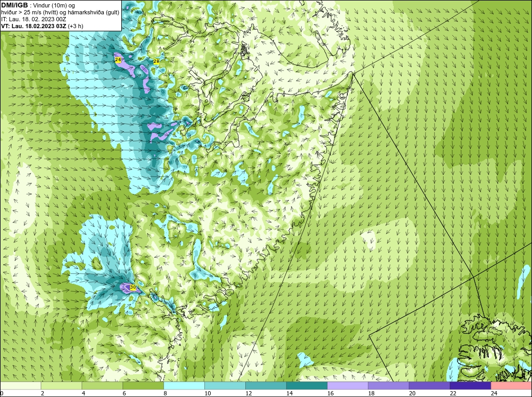Click the legend scale number 8
Viewport: 532px width, 397px height.
coord(165,393)
